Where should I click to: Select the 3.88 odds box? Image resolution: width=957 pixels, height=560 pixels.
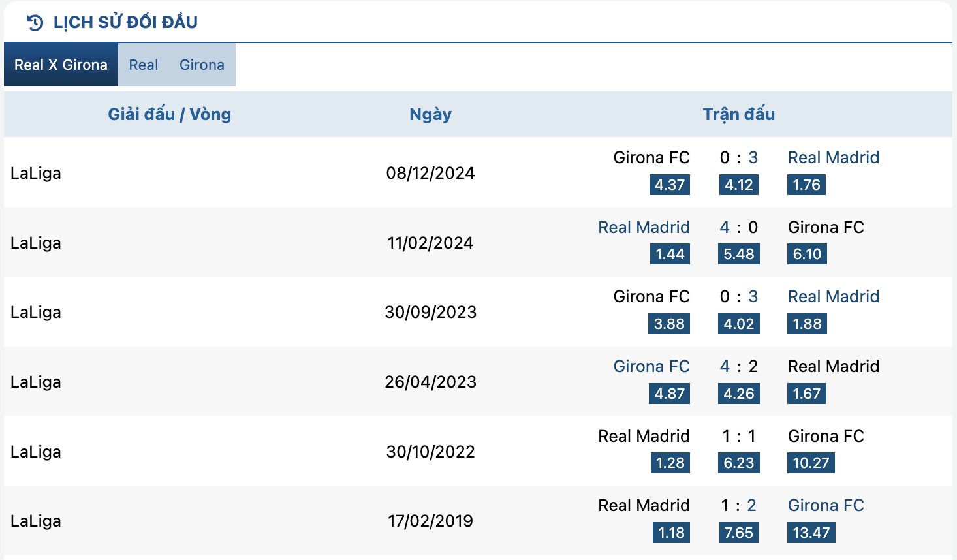tap(669, 324)
